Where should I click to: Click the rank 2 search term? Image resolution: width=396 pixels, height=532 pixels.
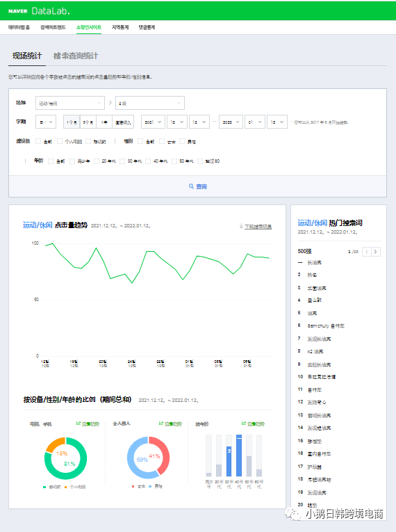[x=312, y=275]
